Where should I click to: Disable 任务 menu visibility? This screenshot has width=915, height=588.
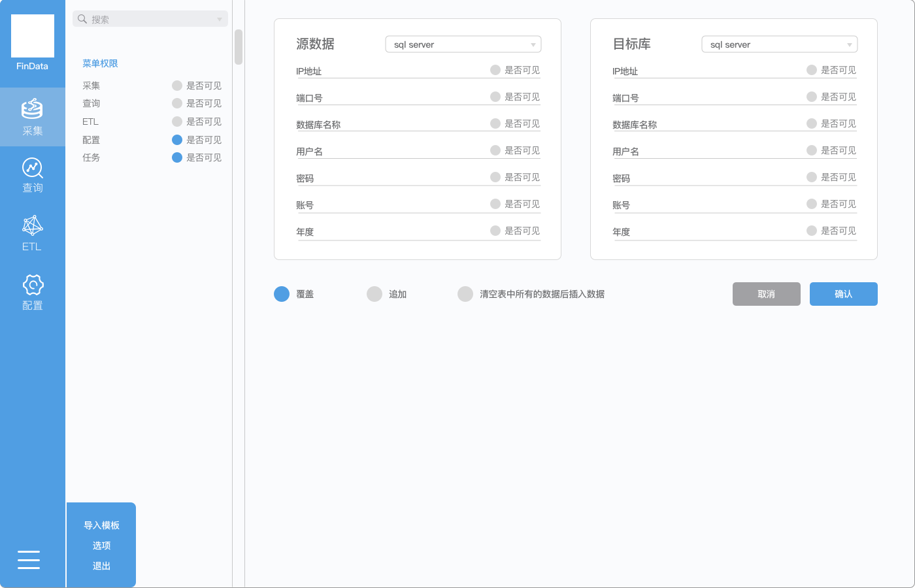point(177,157)
